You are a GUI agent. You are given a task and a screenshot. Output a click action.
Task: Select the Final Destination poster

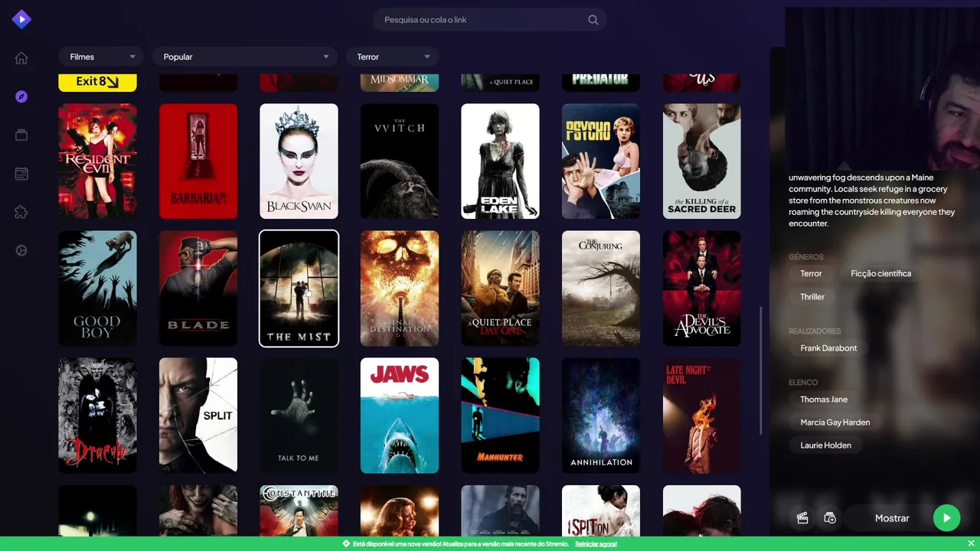(x=400, y=289)
